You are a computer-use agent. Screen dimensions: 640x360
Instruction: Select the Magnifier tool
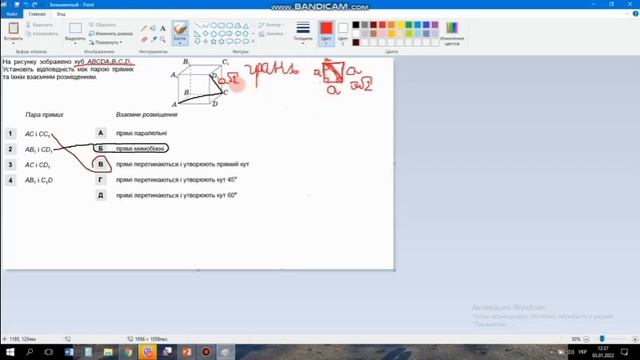tap(163, 39)
